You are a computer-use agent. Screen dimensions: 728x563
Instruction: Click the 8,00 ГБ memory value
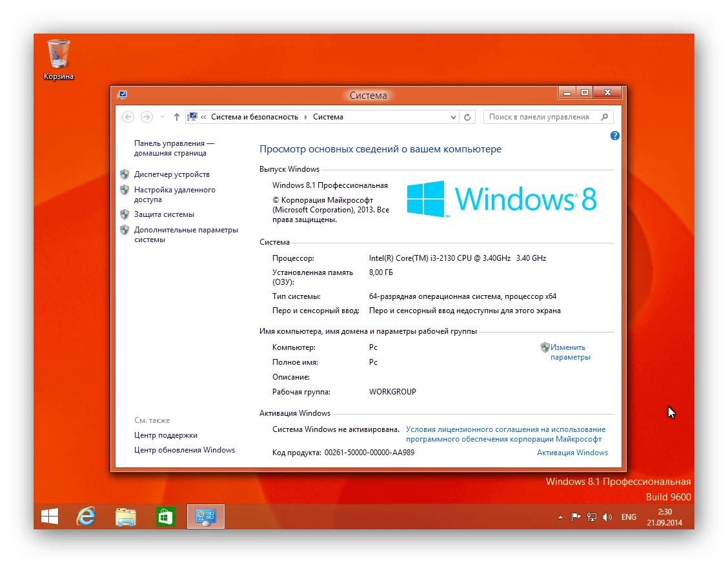pyautogui.click(x=381, y=272)
